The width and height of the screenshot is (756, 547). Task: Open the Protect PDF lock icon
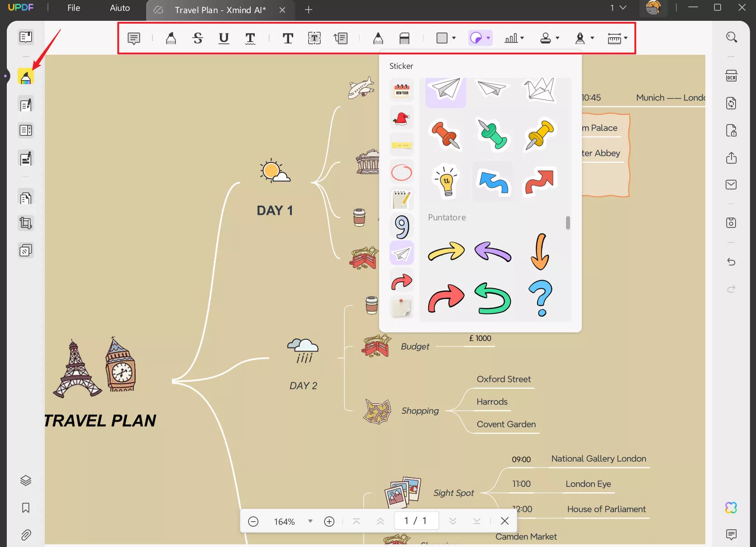[732, 130]
